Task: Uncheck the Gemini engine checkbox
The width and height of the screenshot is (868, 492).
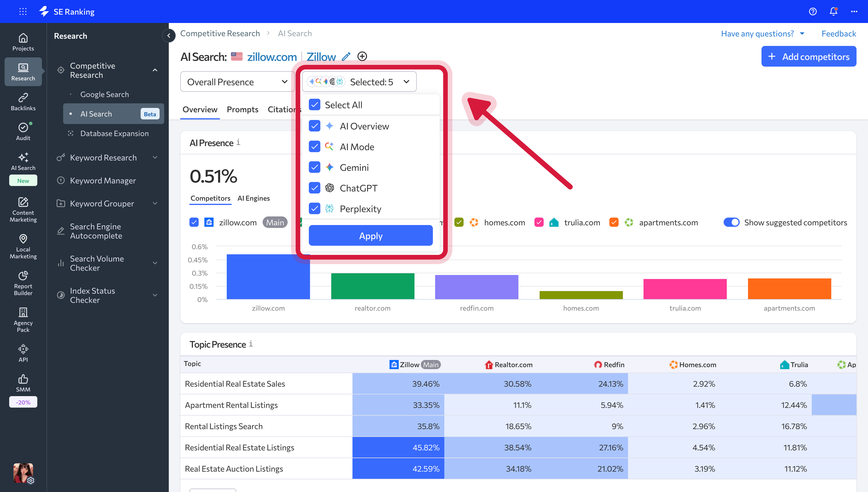Action: coord(314,167)
